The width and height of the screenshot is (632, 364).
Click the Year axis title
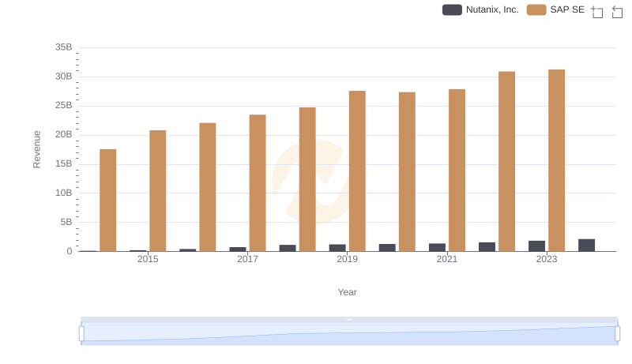point(347,292)
